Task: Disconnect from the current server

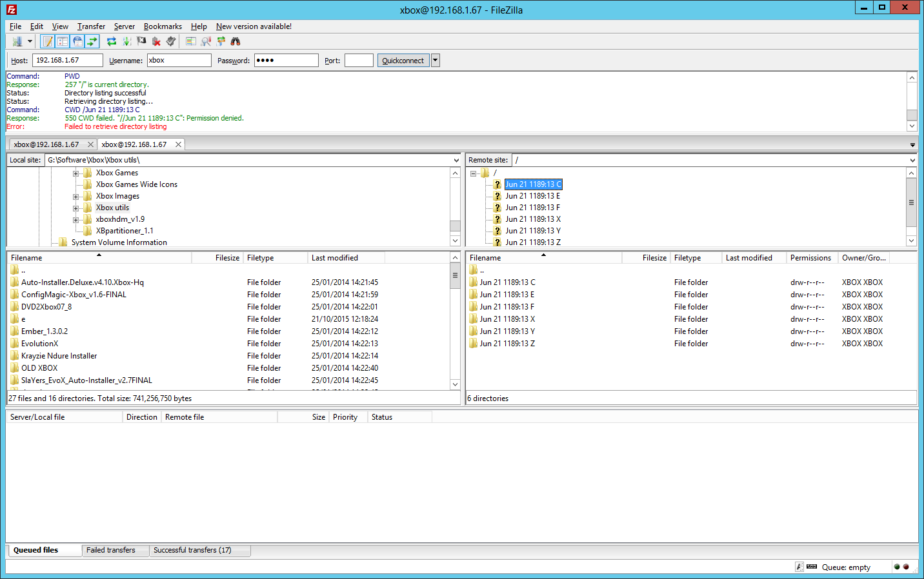Action: pos(156,41)
